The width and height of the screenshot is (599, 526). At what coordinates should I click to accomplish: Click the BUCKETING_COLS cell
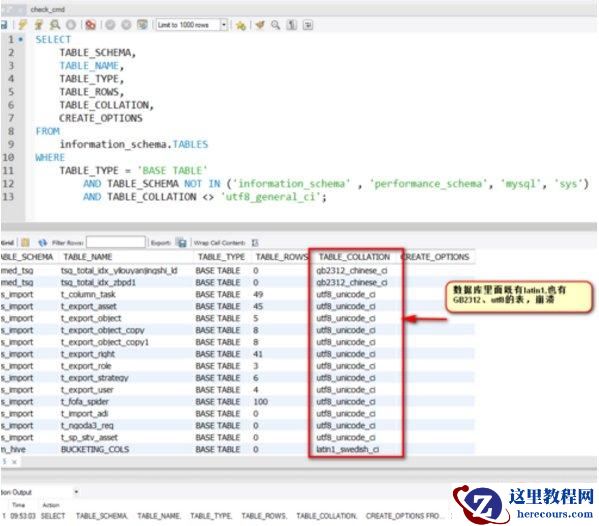(x=95, y=450)
